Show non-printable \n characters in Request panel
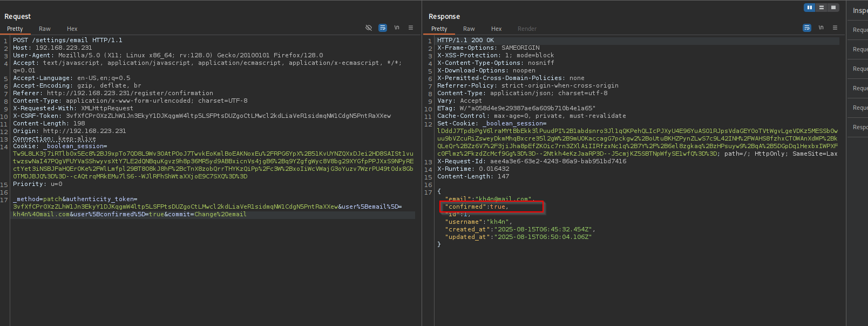 pyautogui.click(x=397, y=28)
